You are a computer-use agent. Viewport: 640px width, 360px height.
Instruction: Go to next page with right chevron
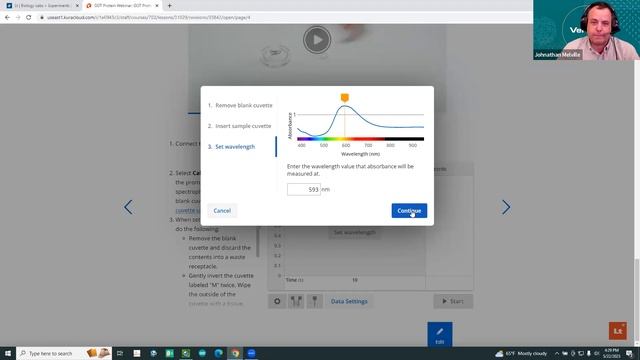click(506, 207)
